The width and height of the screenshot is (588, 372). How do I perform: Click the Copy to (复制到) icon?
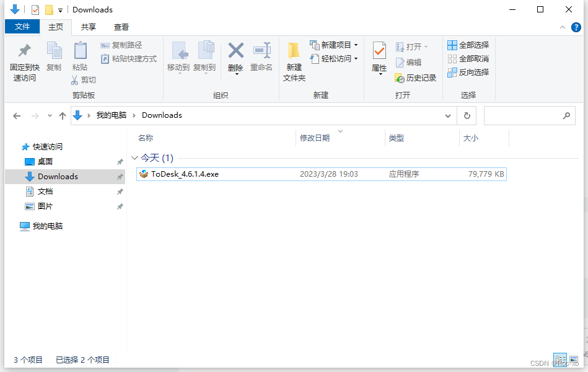[x=206, y=50]
